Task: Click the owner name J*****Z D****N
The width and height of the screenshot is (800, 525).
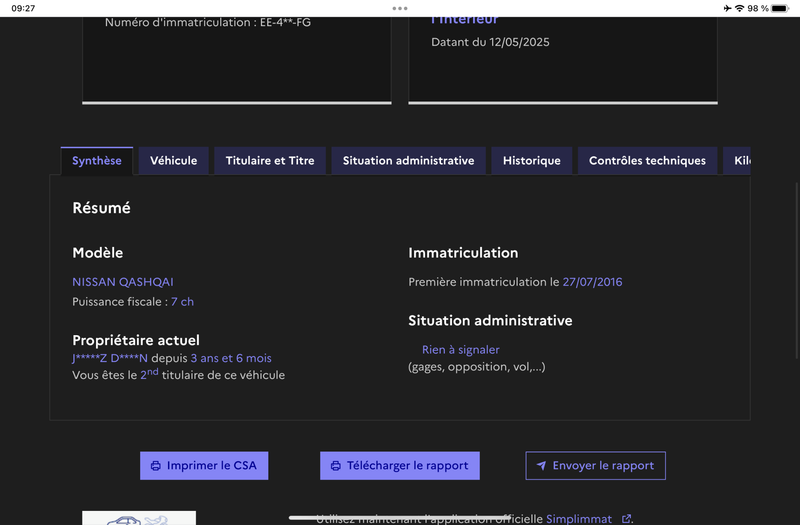Action: (110, 358)
